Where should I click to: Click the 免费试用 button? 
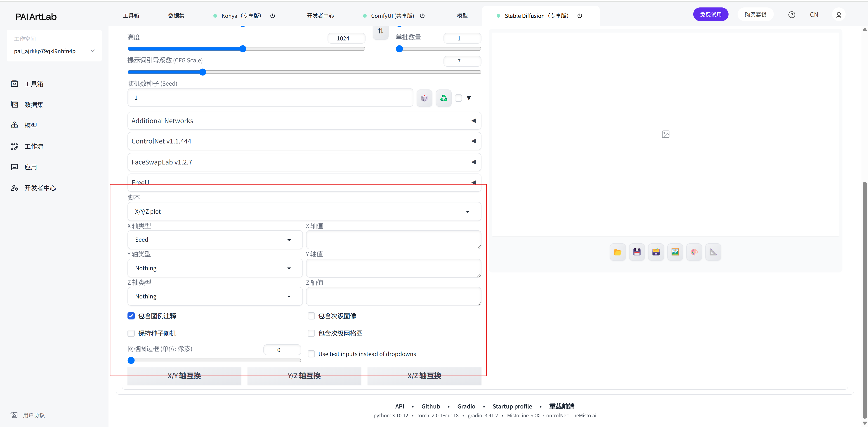710,14
